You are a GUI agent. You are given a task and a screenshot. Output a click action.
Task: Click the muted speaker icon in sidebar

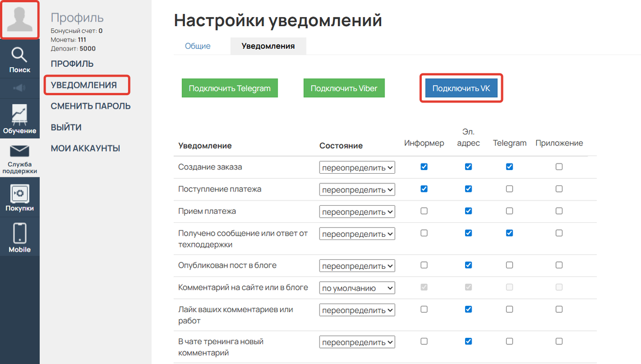click(x=20, y=87)
